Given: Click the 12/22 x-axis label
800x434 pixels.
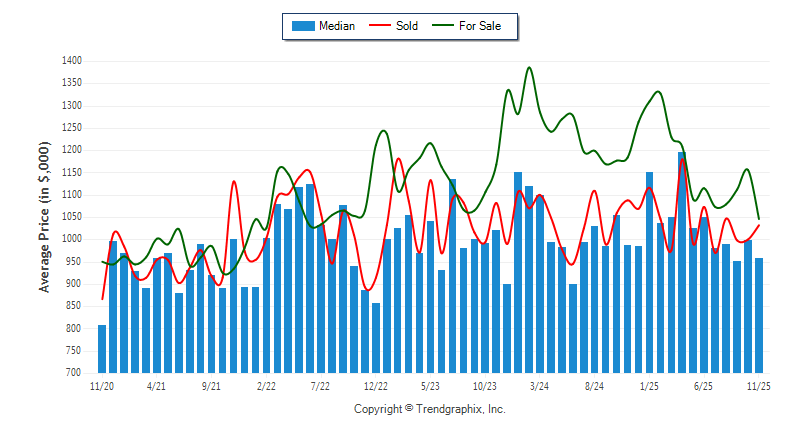Looking at the screenshot, I should click(x=376, y=385).
